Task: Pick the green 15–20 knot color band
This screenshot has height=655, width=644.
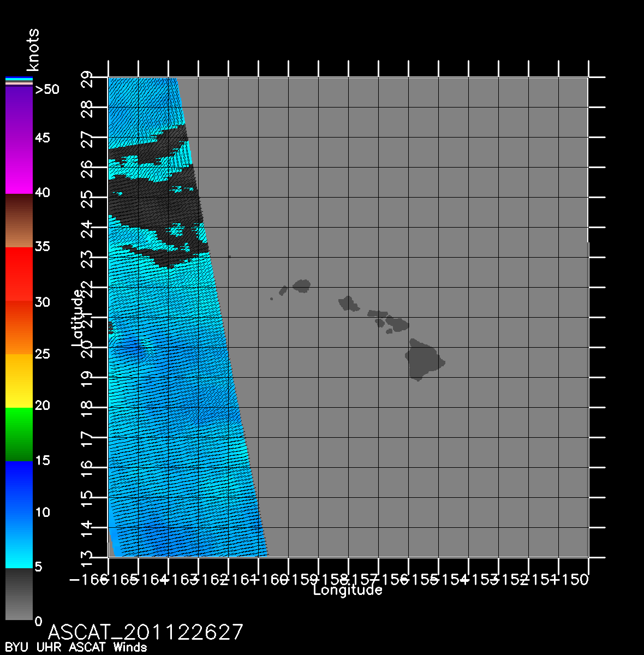Action: tap(19, 434)
